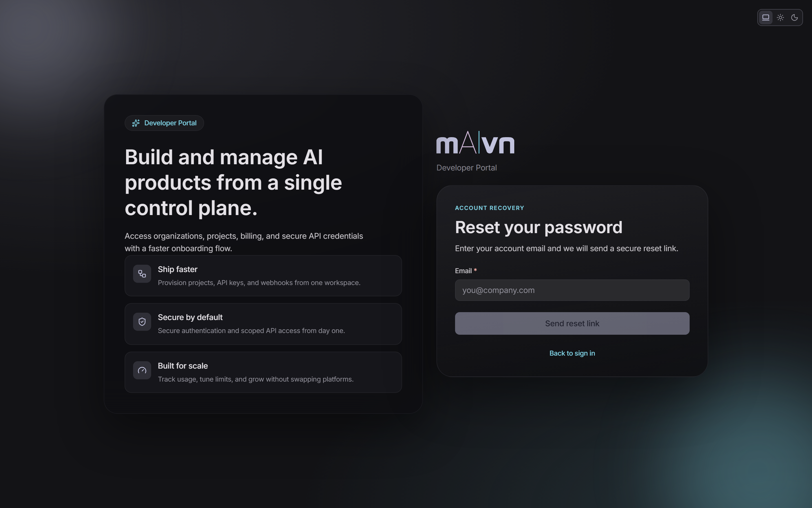The width and height of the screenshot is (812, 508).
Task: Switch to dark theme moon icon
Action: pos(794,17)
